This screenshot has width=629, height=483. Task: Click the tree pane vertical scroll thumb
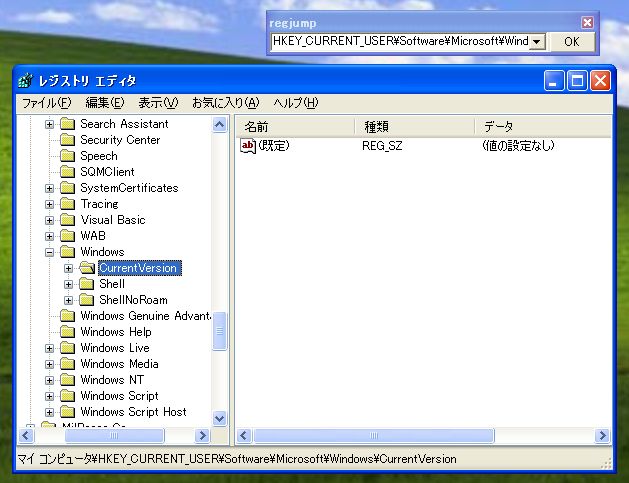click(x=219, y=331)
